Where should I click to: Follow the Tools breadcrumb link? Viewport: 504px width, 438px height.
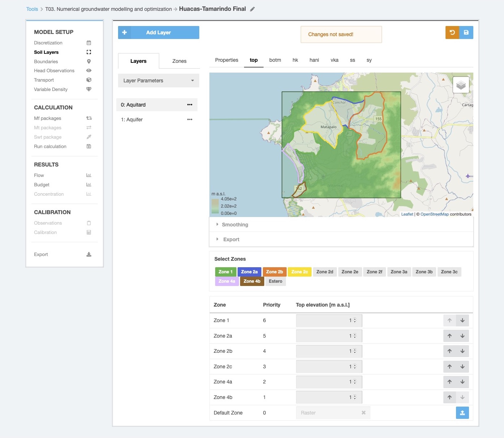pyautogui.click(x=32, y=9)
